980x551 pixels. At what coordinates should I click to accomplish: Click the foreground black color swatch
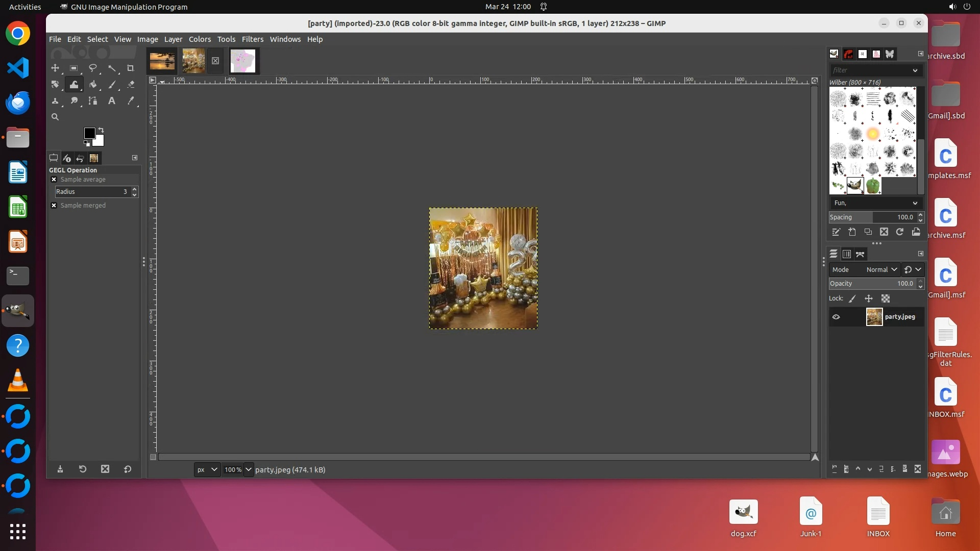(x=89, y=133)
